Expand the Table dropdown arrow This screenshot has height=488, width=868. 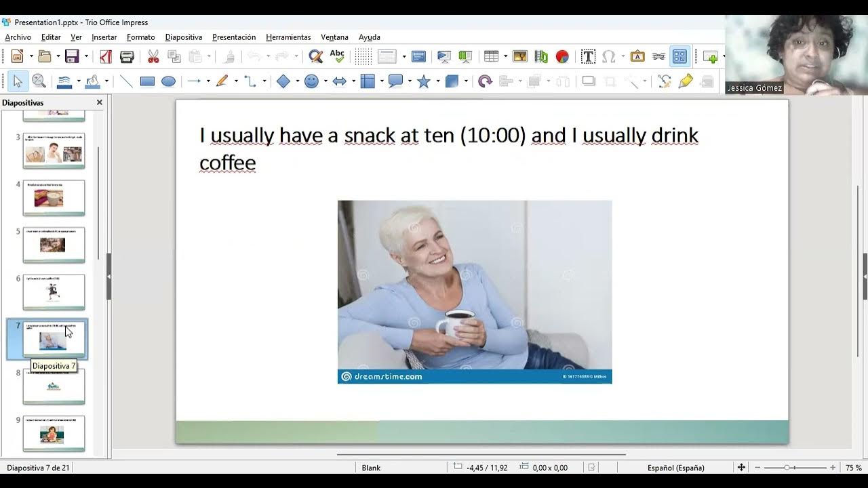[x=505, y=57]
